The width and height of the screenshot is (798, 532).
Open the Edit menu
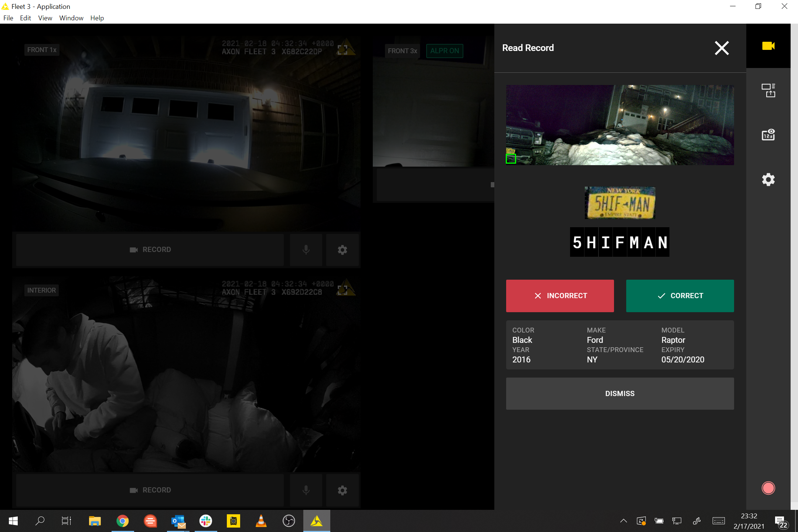(25, 18)
